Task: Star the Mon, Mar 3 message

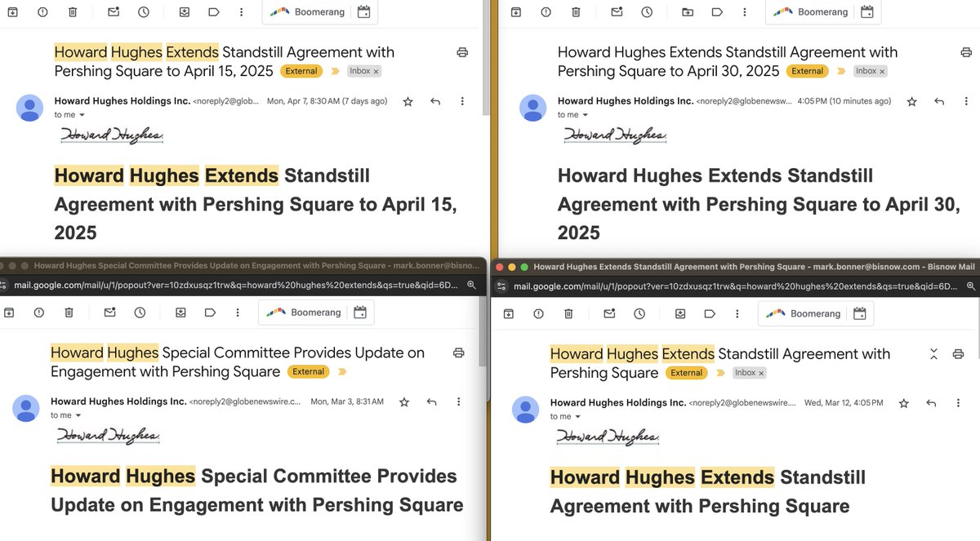Action: 403,401
